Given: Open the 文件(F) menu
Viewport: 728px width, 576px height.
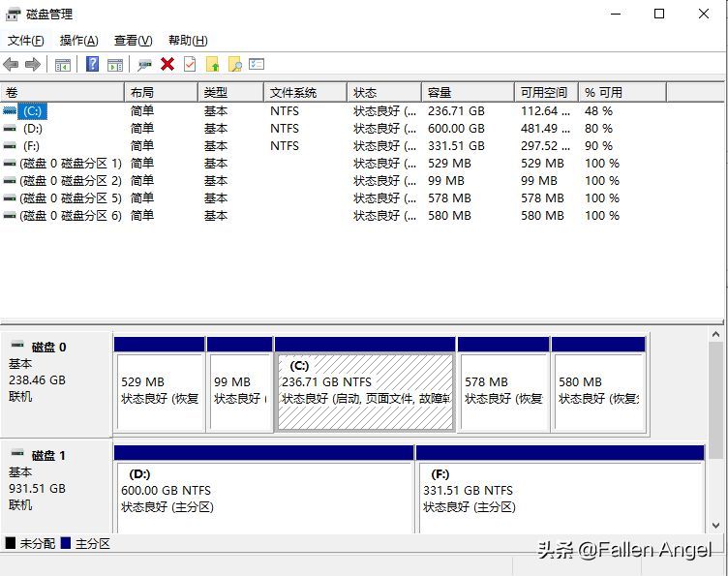Looking at the screenshot, I should [26, 41].
